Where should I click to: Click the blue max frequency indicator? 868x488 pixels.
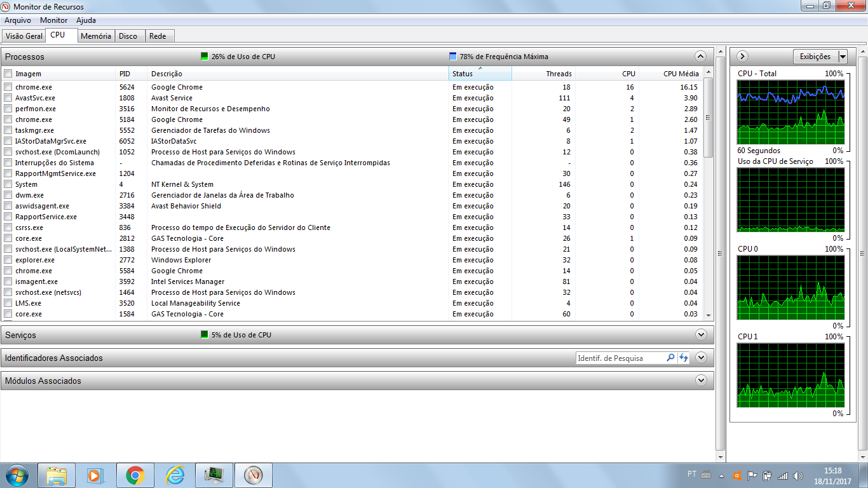(452, 56)
